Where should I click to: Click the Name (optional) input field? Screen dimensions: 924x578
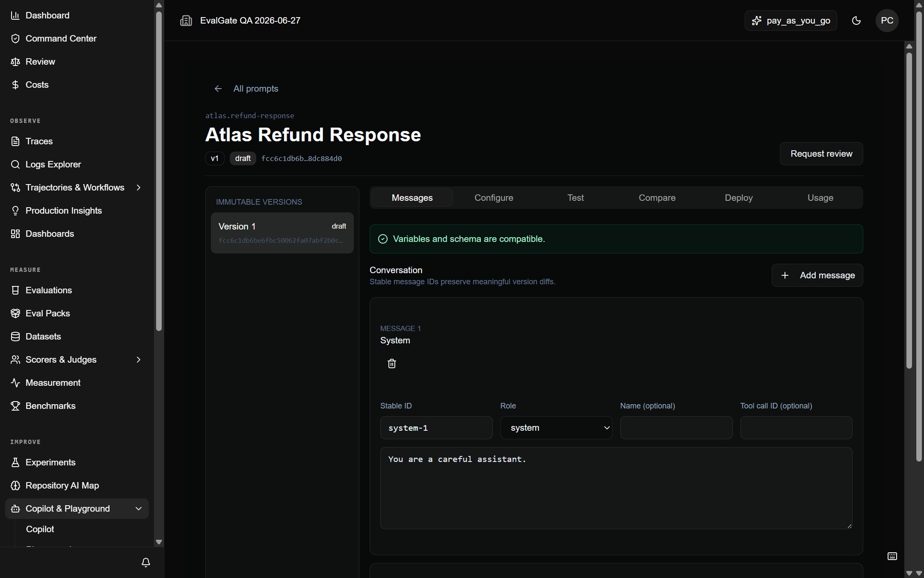pyautogui.click(x=676, y=428)
